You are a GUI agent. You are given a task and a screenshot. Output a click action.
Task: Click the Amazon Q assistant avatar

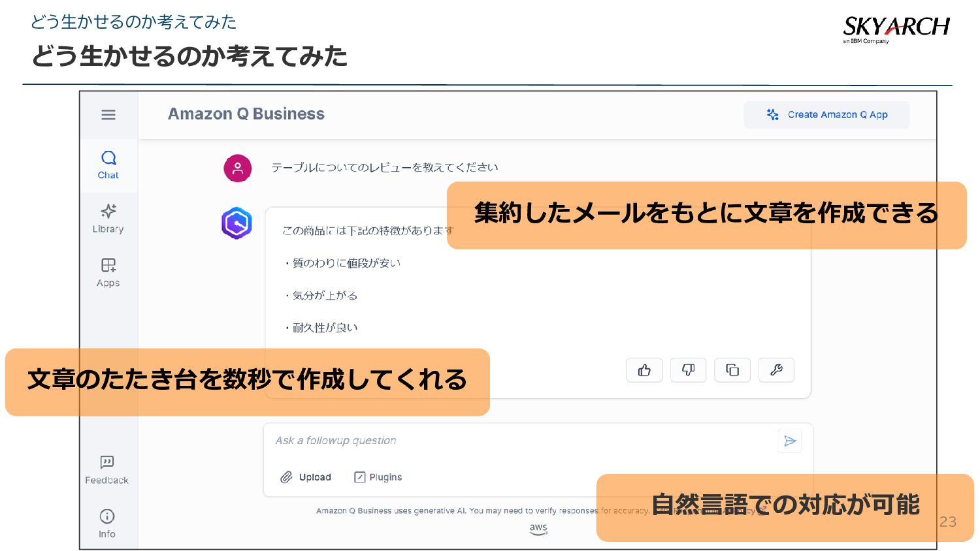pyautogui.click(x=237, y=223)
